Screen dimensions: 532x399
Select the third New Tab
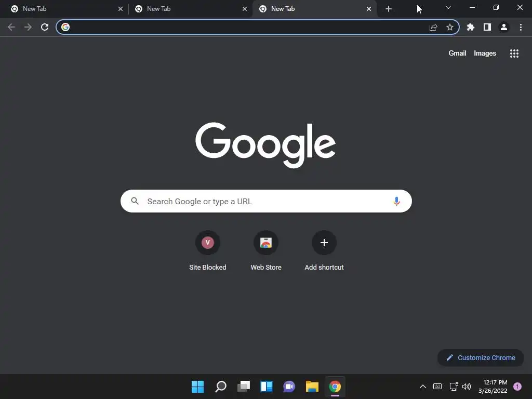[x=314, y=9]
